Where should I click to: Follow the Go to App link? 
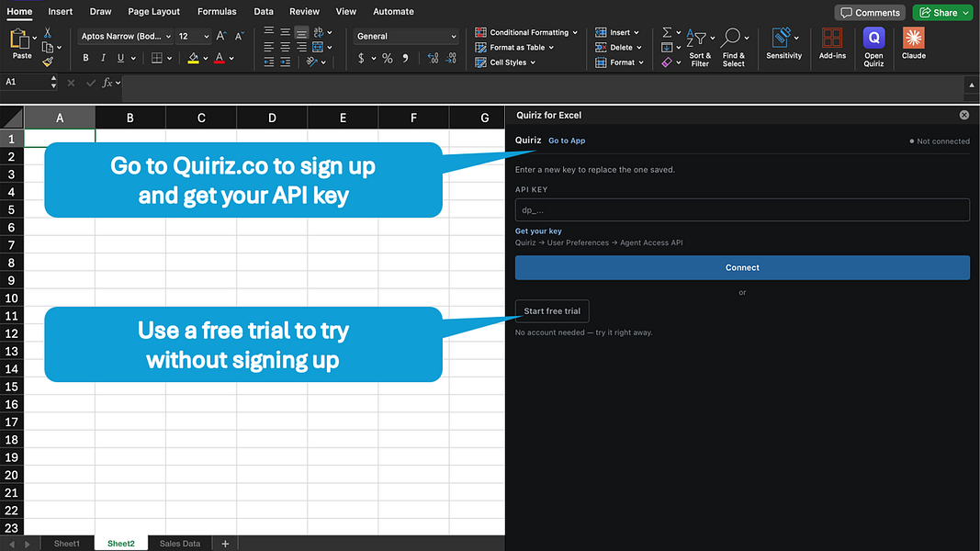[567, 141]
